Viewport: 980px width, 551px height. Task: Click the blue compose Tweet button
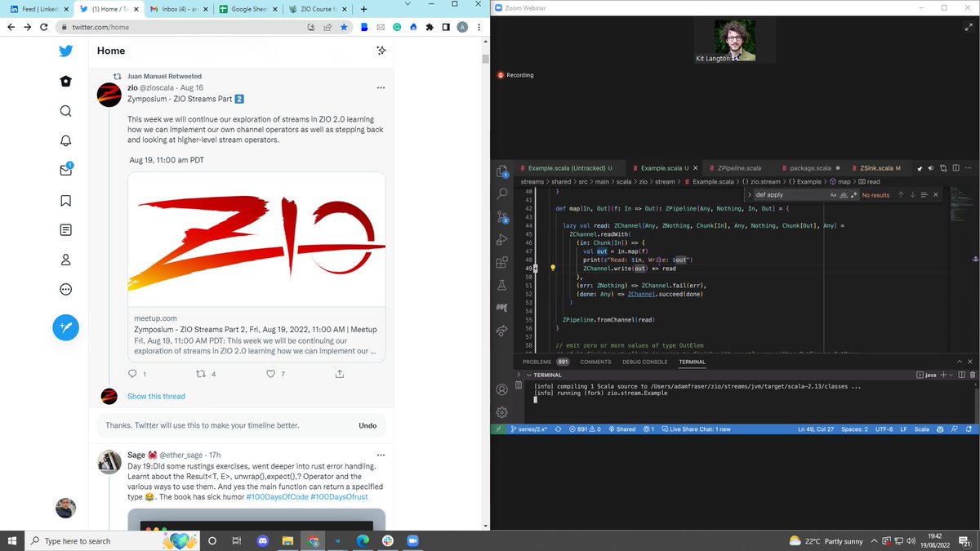pyautogui.click(x=66, y=327)
